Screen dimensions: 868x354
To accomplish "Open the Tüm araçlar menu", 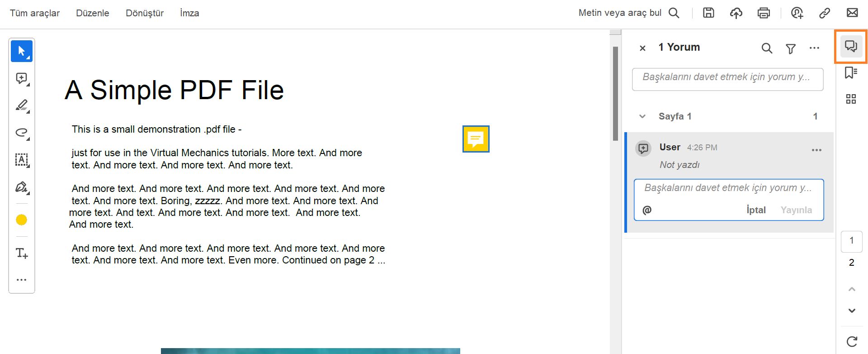I will pyautogui.click(x=35, y=13).
